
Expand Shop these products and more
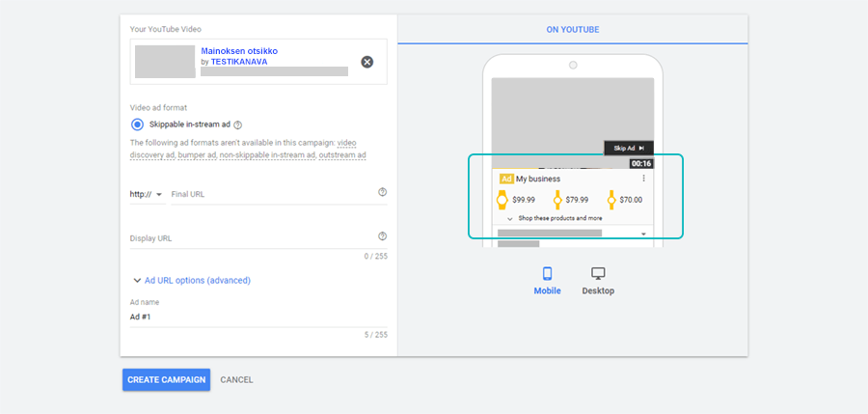click(555, 218)
